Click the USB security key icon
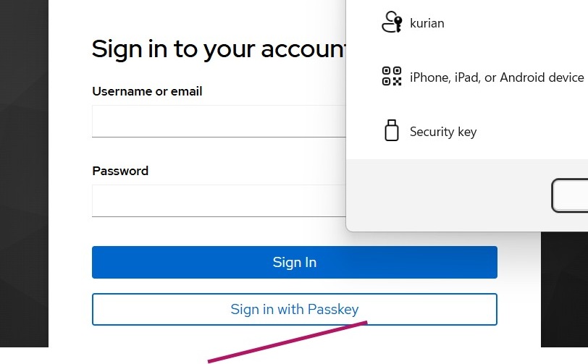 tap(391, 131)
